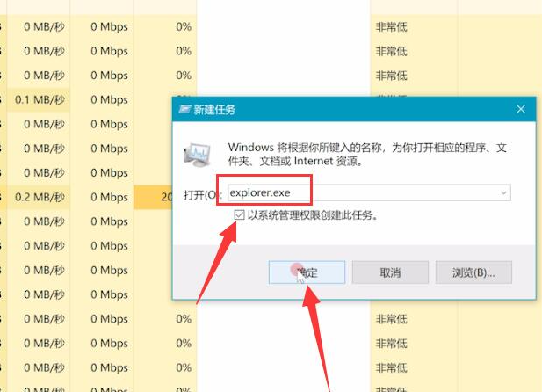542x392 pixels.
Task: Select the topmost 0 Mbps network cell
Action: (x=110, y=27)
